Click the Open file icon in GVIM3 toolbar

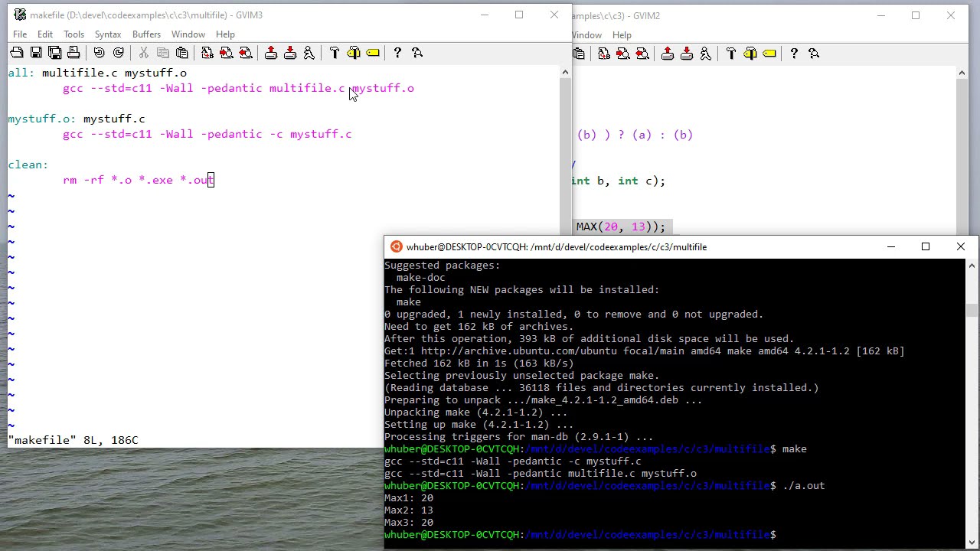(17, 53)
